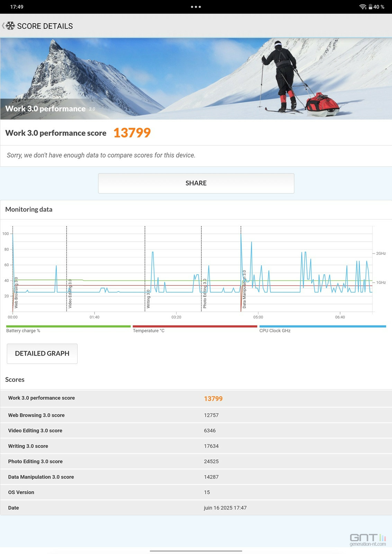
Task: Select the OS Version row
Action: (196, 492)
